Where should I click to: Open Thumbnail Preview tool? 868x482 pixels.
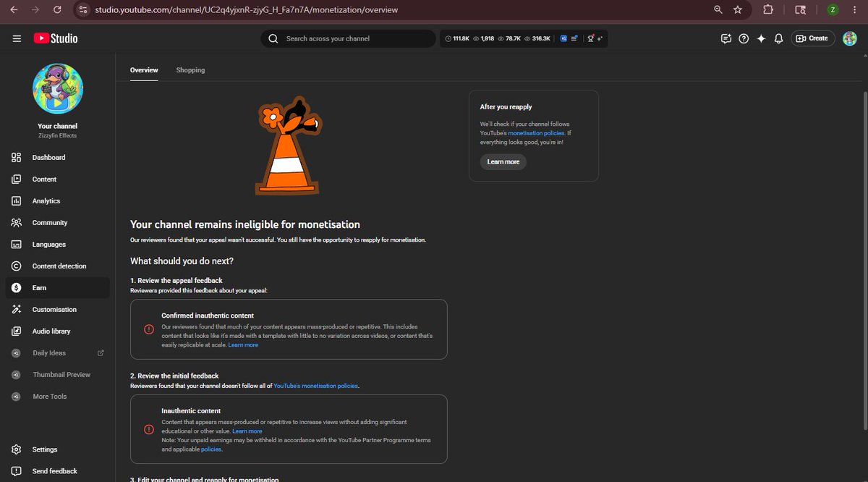pyautogui.click(x=57, y=374)
